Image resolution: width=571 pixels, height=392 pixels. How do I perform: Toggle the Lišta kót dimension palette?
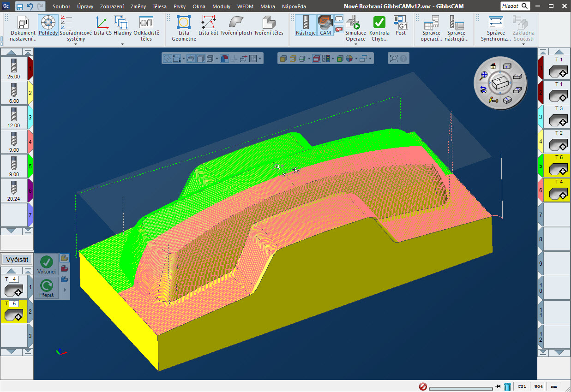coord(208,25)
